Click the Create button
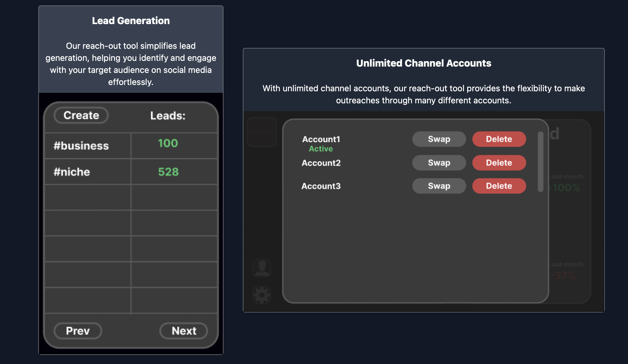 [x=81, y=115]
